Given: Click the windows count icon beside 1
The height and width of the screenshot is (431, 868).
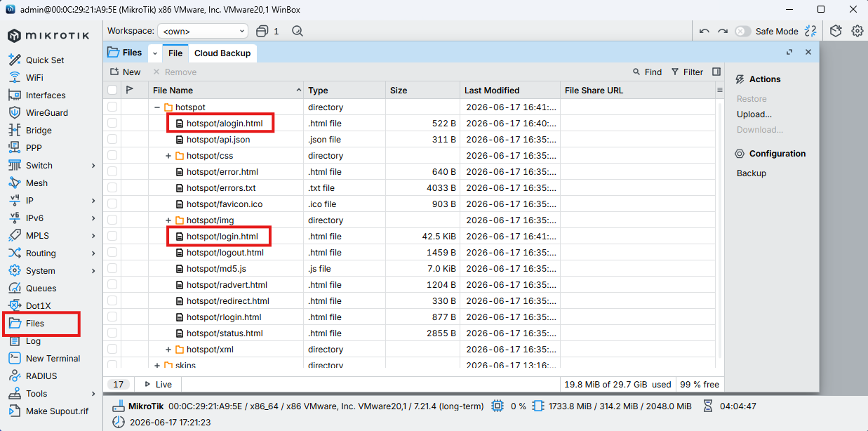Looking at the screenshot, I should pos(262,31).
